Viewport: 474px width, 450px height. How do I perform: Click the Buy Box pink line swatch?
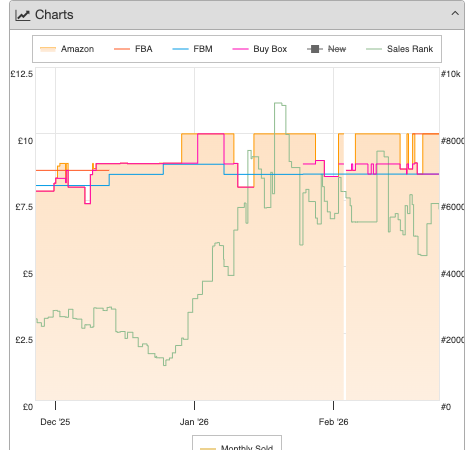(240, 49)
